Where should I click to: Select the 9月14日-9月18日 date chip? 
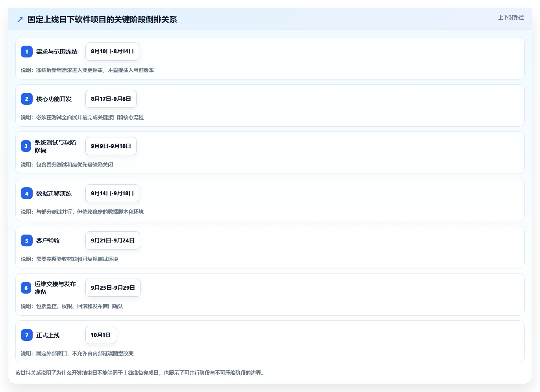coord(112,193)
